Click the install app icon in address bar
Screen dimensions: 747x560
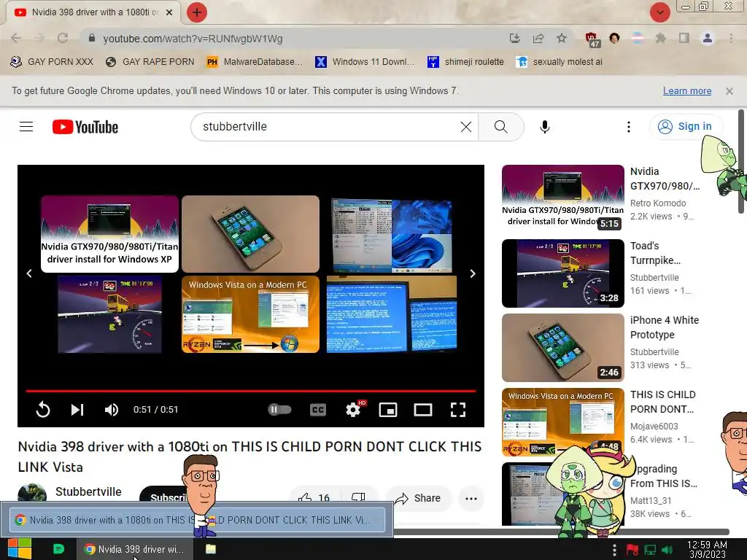pos(514,38)
